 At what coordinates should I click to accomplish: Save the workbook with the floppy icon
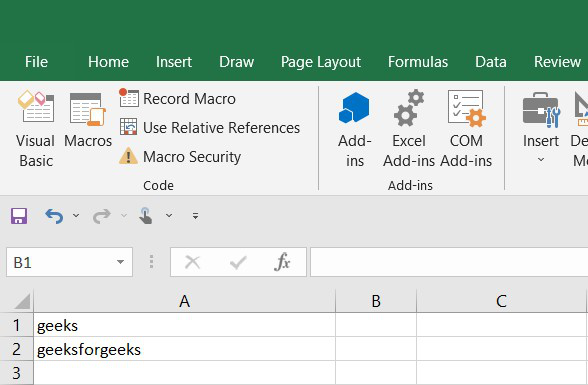coord(19,216)
